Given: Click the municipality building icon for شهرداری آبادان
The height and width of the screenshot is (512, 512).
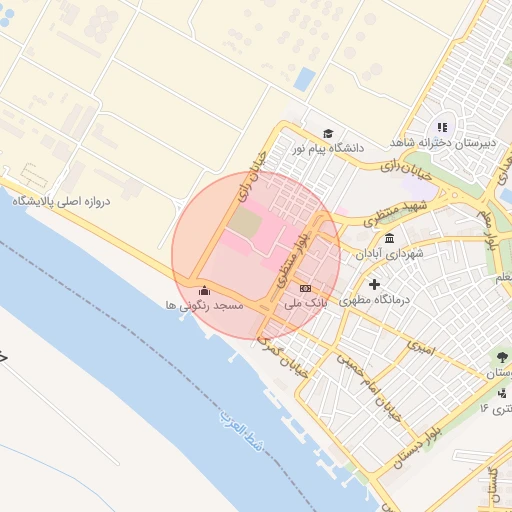Looking at the screenshot, I should point(389,239).
